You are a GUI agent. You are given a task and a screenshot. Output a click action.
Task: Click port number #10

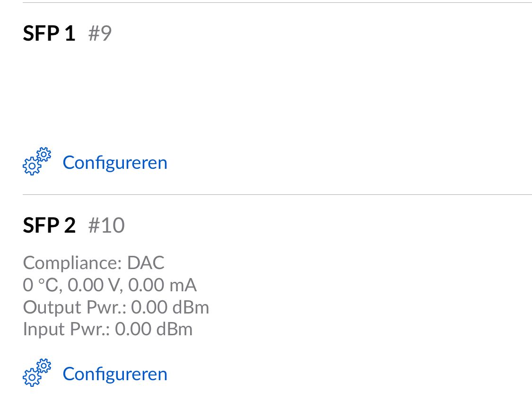coord(106,226)
